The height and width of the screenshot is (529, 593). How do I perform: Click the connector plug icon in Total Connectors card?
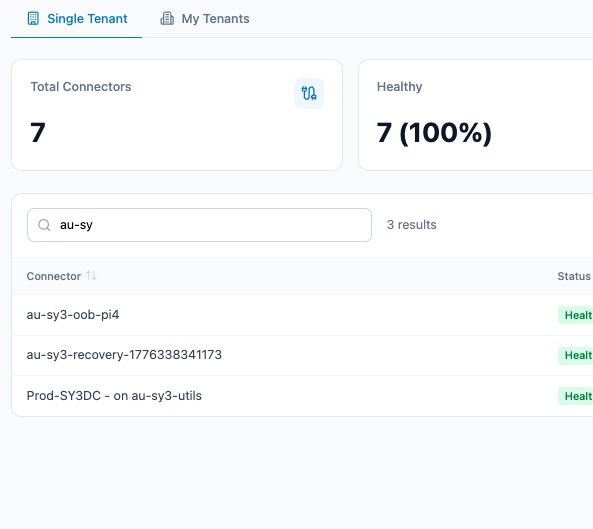(x=309, y=93)
